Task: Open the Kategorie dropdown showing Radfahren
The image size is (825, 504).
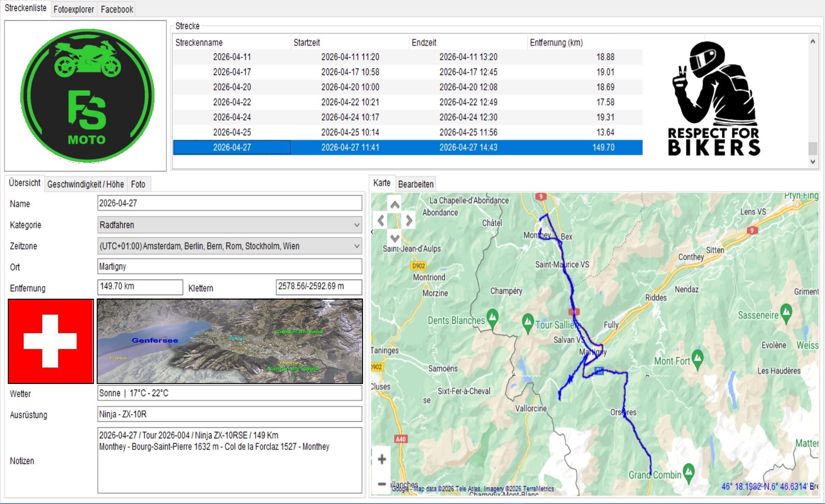Action: pos(230,225)
